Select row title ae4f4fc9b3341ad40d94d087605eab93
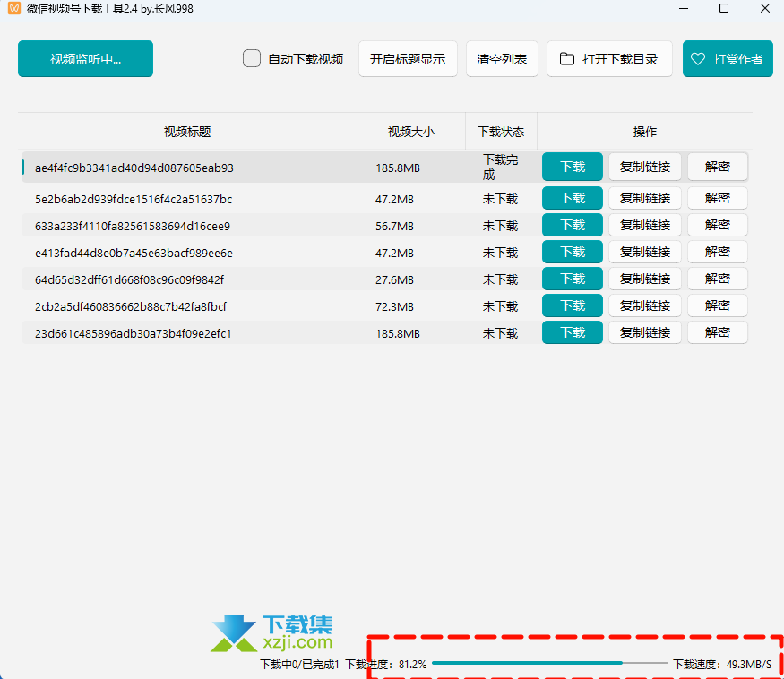This screenshot has height=679, width=784. pyautogui.click(x=134, y=168)
